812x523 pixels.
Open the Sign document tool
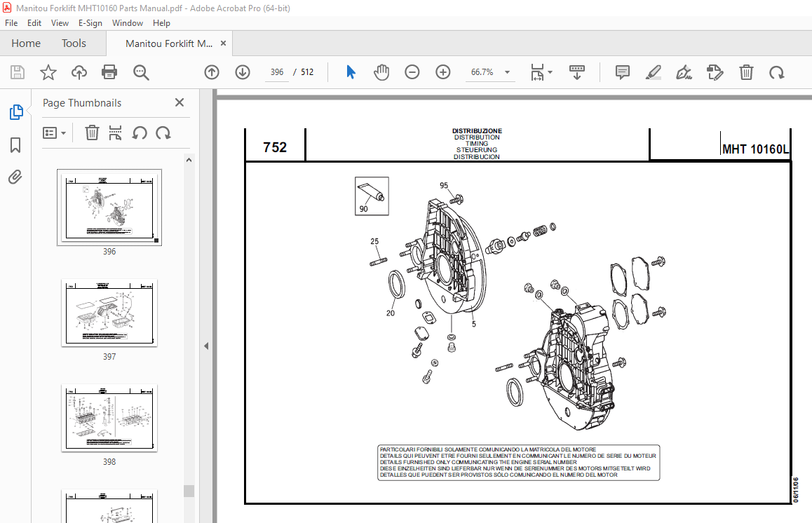[684, 72]
